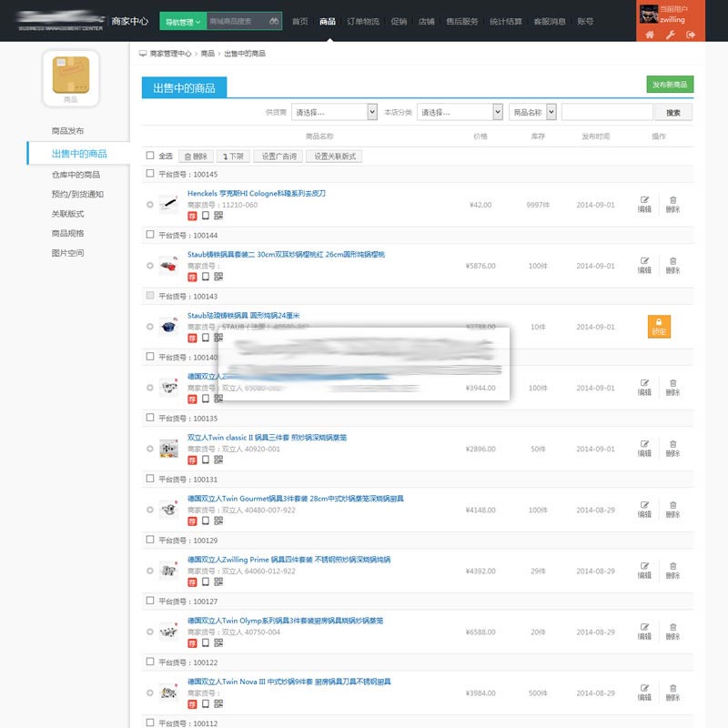
Task: Tick the 全选 select-all checkbox
Action: point(150,156)
